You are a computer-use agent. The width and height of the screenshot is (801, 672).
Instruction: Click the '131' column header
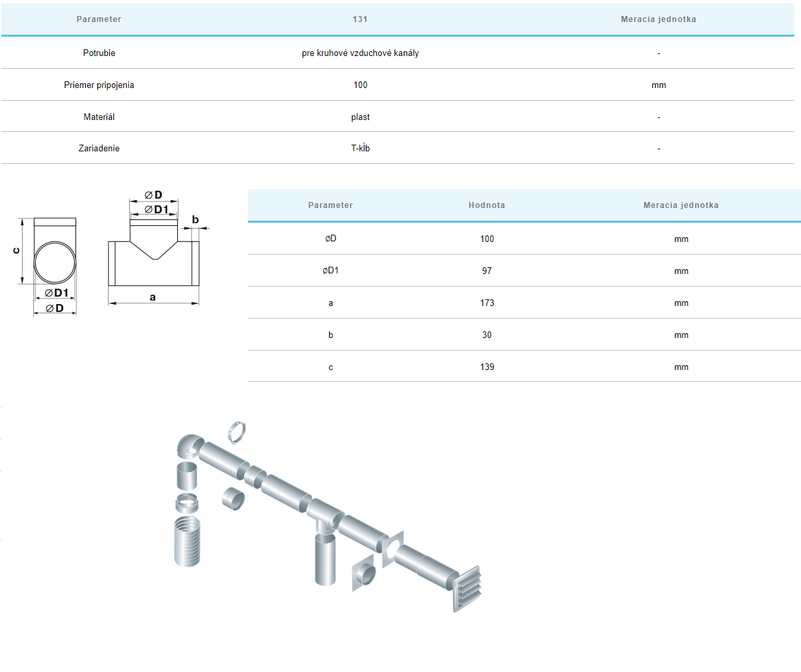(360, 19)
